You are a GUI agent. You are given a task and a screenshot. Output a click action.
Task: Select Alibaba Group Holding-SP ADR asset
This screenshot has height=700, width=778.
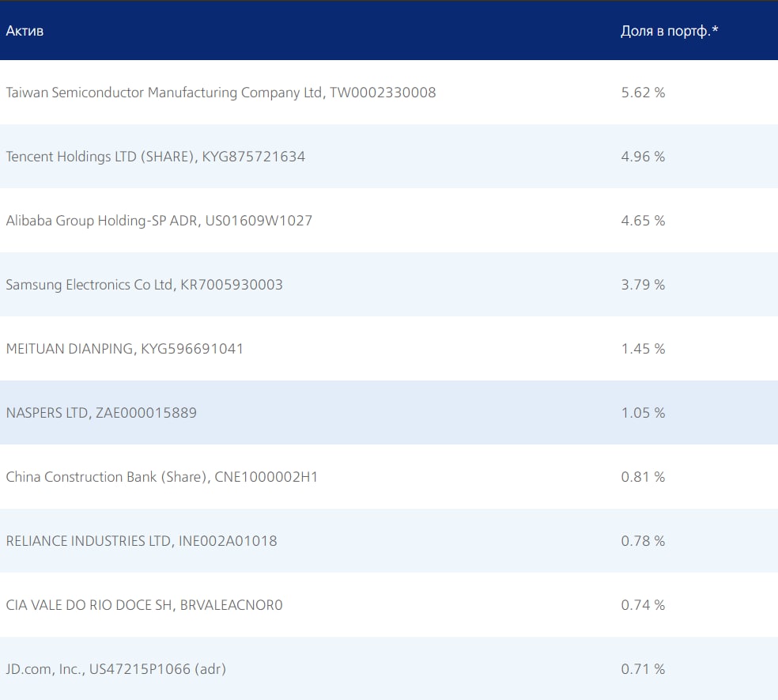coord(159,221)
